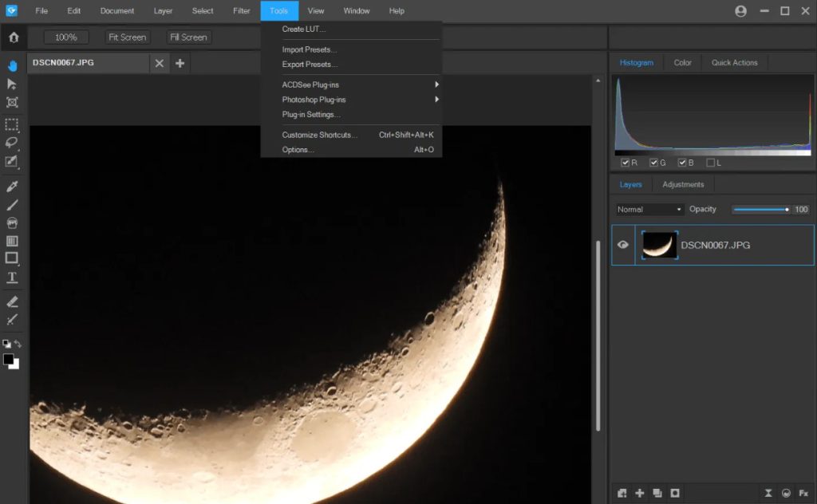Open the Select menu
The height and width of the screenshot is (504, 817).
point(202,10)
